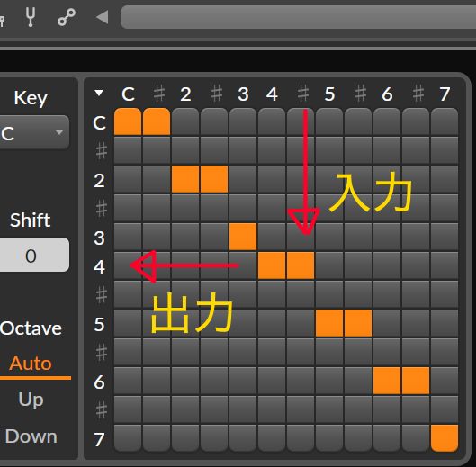Toggle the orange cell at row 5 column 5
Viewport: 476px width, 467px height.
[329, 323]
